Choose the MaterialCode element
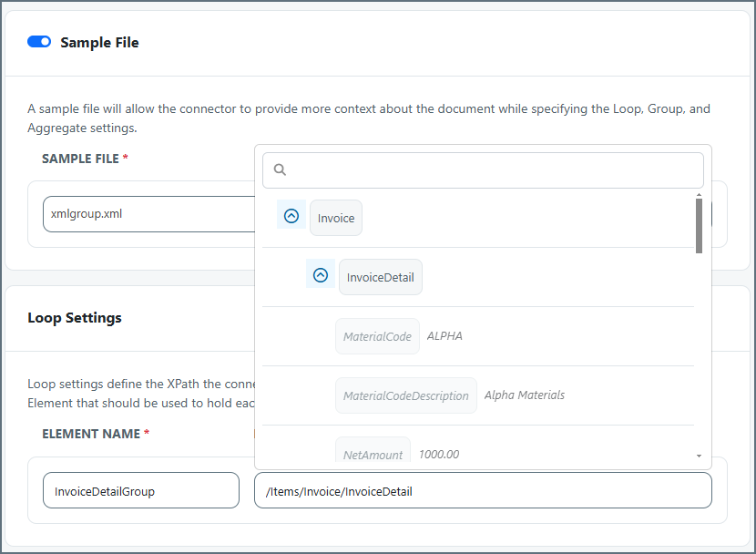Image resolution: width=756 pixels, height=554 pixels. tap(377, 336)
